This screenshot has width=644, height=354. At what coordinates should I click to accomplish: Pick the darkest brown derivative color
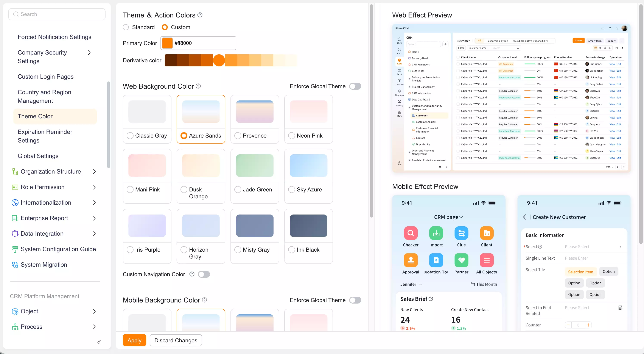click(171, 60)
